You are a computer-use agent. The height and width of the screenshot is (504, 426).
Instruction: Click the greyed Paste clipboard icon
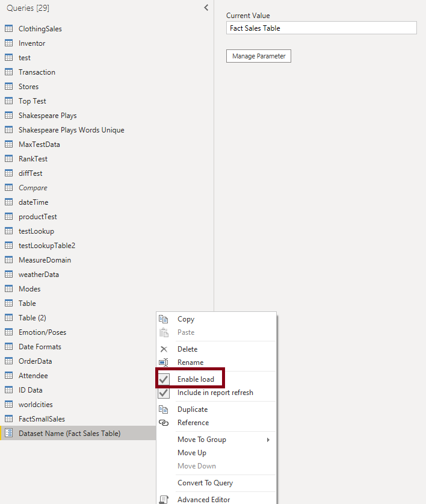point(164,332)
